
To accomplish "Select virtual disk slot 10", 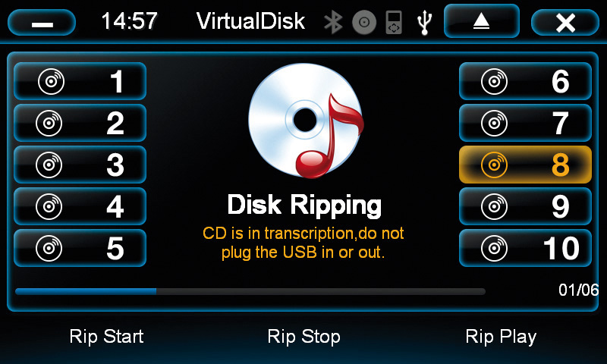I will click(x=525, y=248).
